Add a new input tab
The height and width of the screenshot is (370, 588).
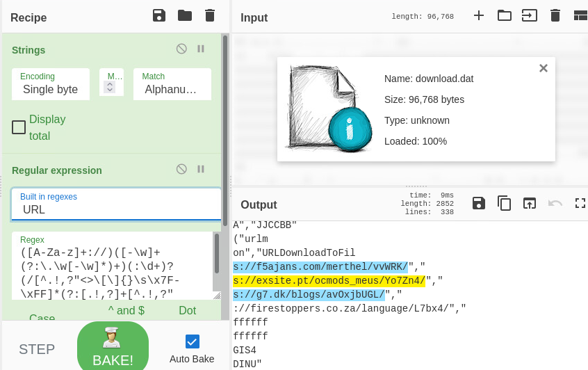479,15
